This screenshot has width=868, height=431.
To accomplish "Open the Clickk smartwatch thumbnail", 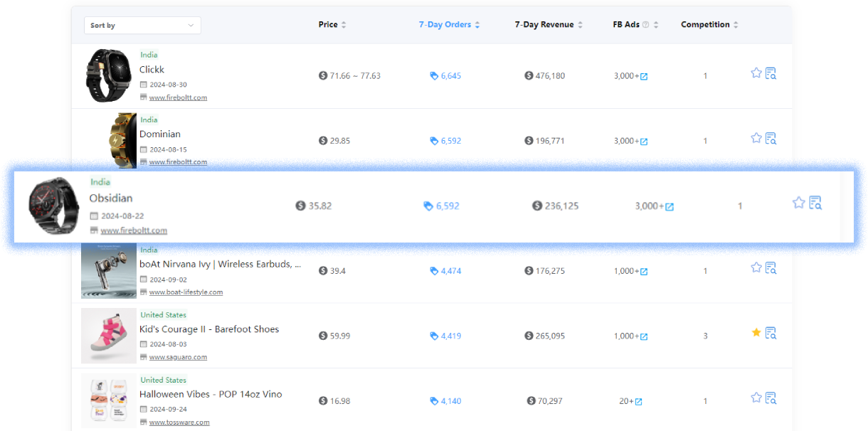I will tap(109, 75).
